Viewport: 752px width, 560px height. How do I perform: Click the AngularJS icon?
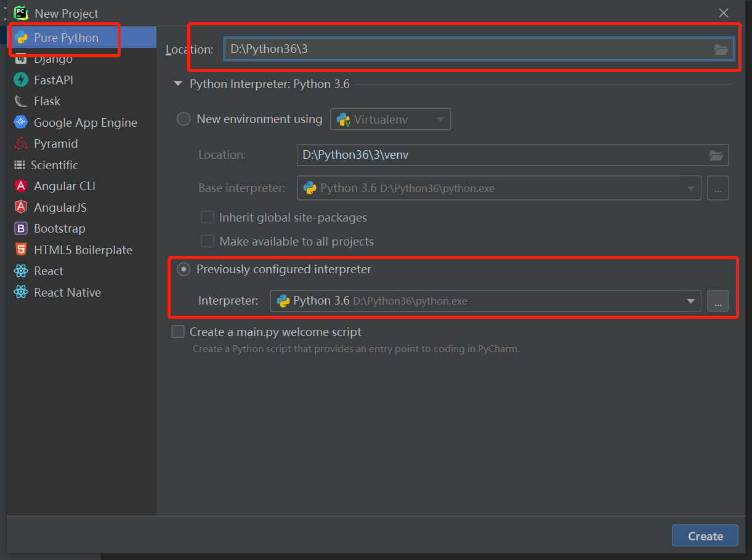point(22,207)
